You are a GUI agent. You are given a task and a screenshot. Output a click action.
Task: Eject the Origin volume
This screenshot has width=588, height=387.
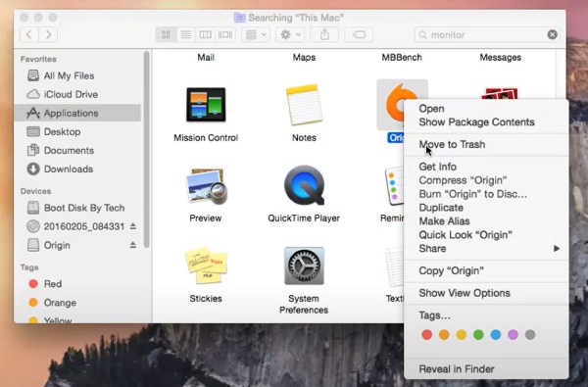point(132,245)
